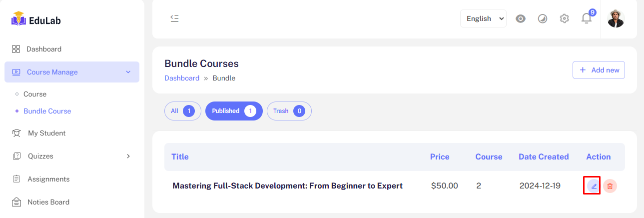Toggle the dark mode theme icon

[x=543, y=18]
